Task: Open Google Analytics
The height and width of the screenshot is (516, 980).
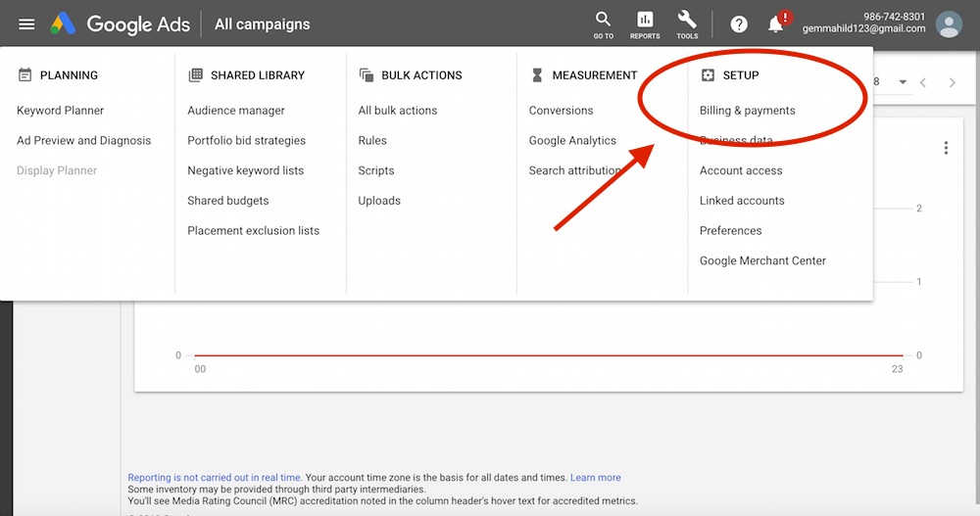Action: 572,141
